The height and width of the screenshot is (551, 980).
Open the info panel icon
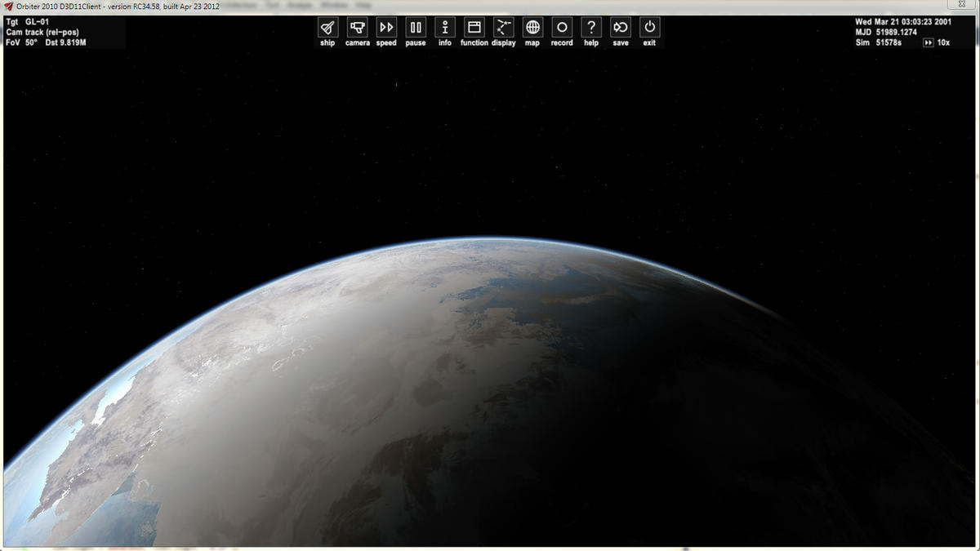pos(445,27)
